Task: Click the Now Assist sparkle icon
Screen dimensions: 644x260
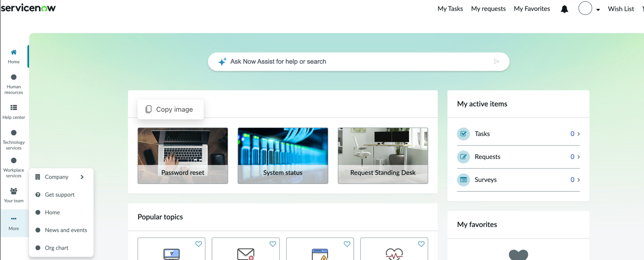Action: [222, 62]
